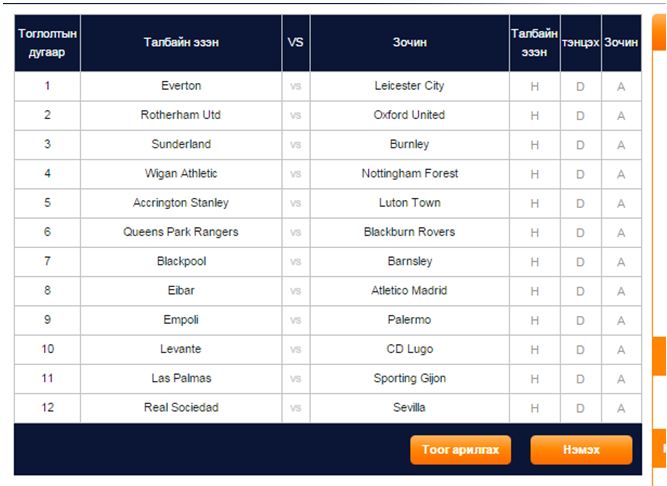
Task: Select H for Wigan Athletic match
Action: pos(535,174)
